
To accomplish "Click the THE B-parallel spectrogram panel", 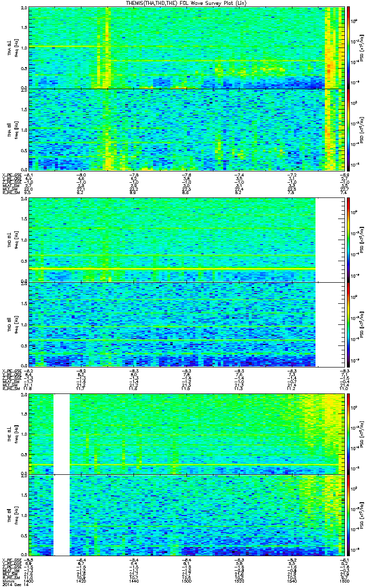I will click(x=186, y=515).
